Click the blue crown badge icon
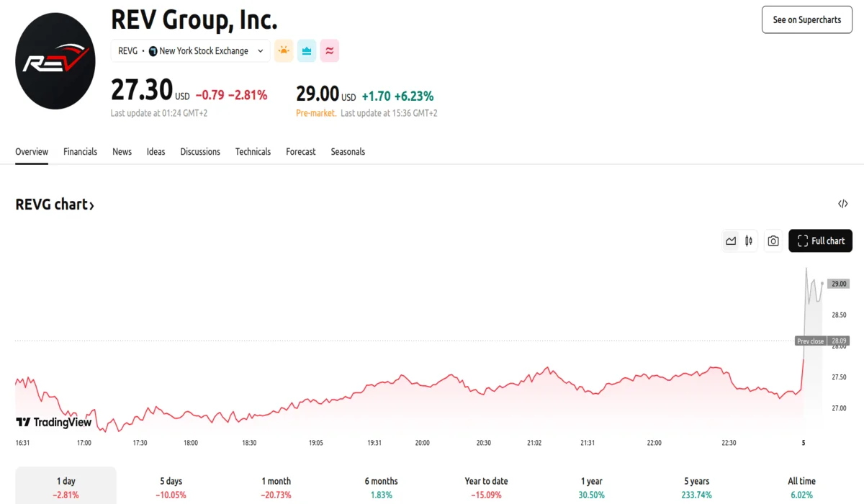 [x=307, y=50]
